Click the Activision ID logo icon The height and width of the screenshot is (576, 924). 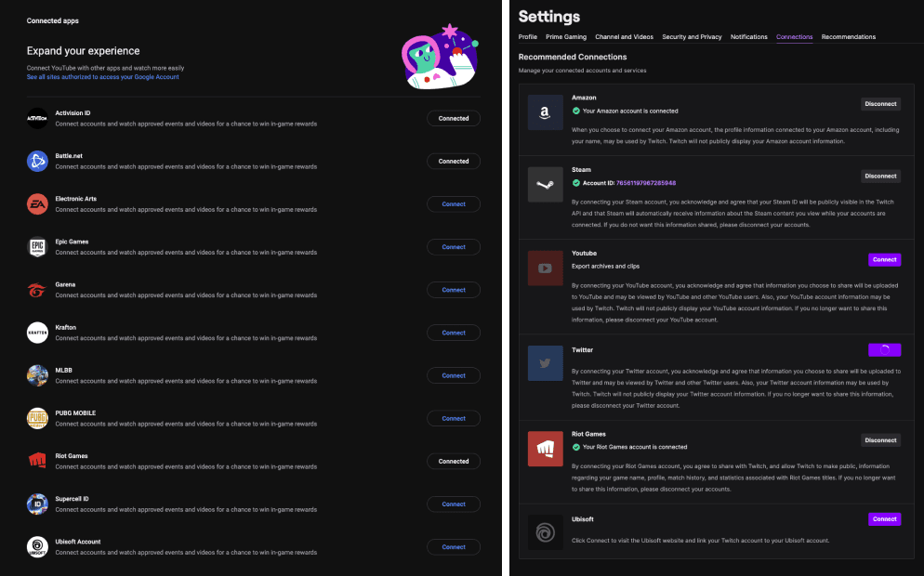pos(37,118)
